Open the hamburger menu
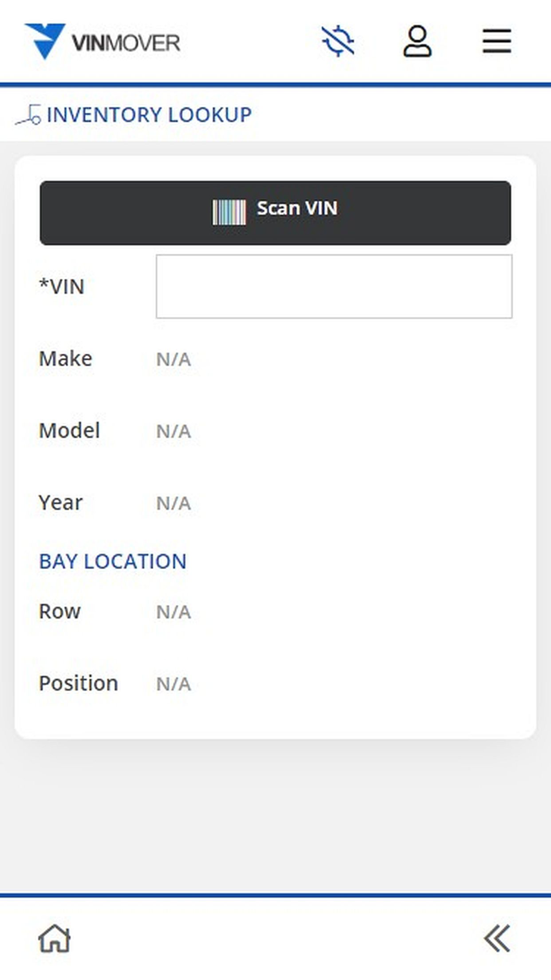Image resolution: width=551 pixels, height=980 pixels. pos(496,41)
